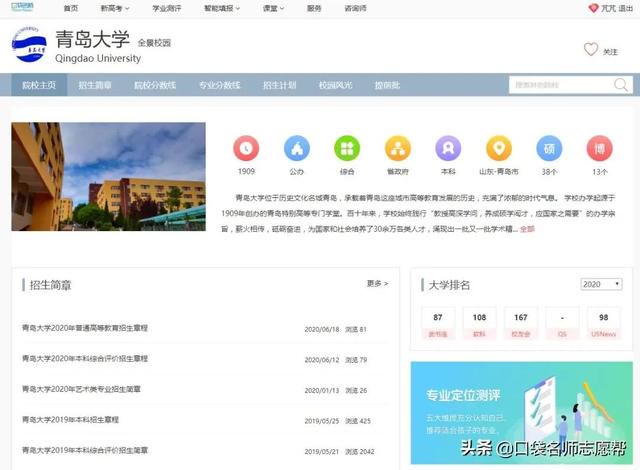Expand the 智能填报 dropdown menu
Screen dimensions: 640x470
pyautogui.click(x=222, y=8)
